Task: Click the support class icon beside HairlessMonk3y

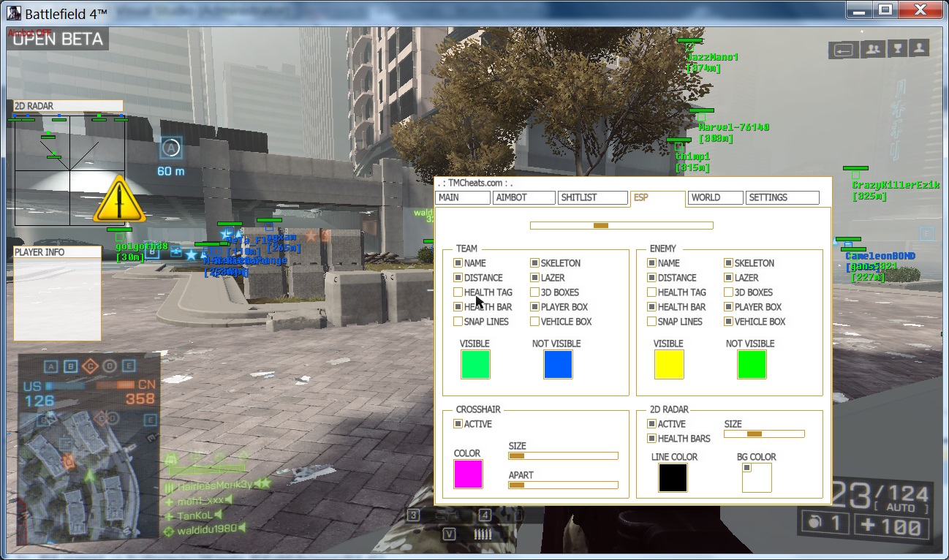Action: [x=169, y=486]
